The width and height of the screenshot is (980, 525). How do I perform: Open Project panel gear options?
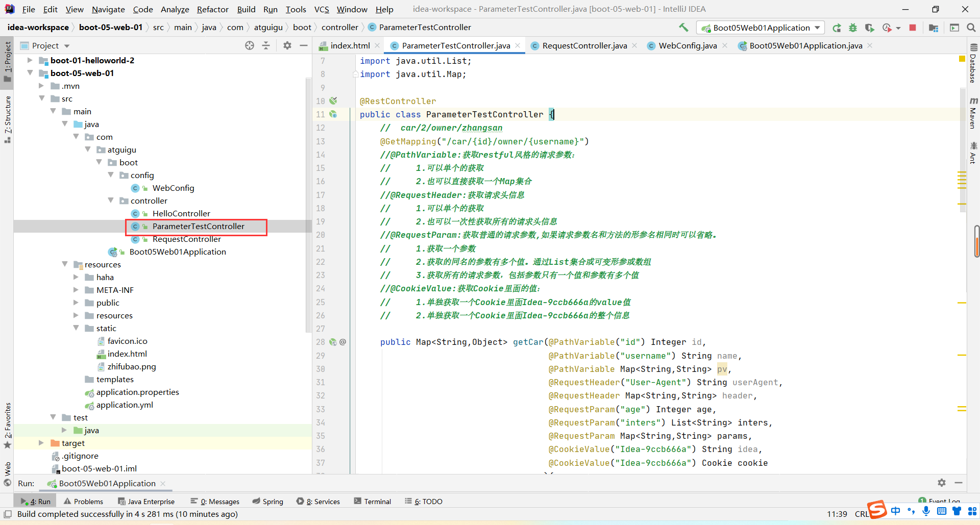pos(287,45)
